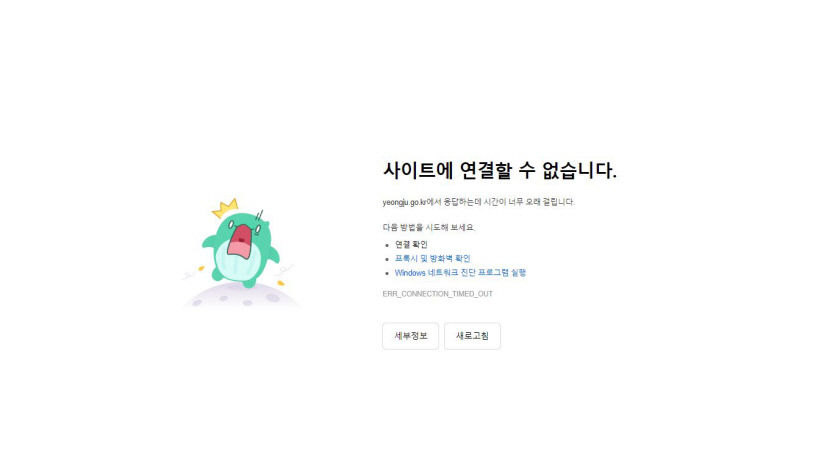Click the surprise marks above mascot's head
The width and height of the screenshot is (830, 458).
(x=259, y=215)
